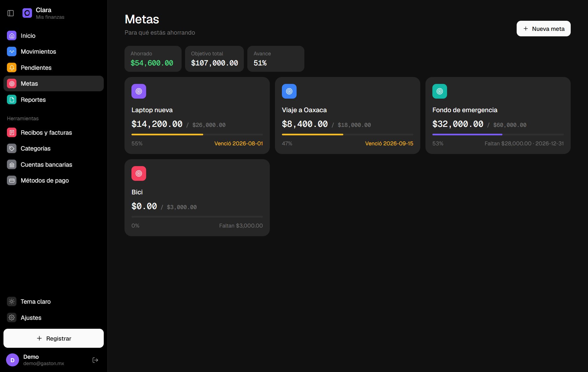Screen dimensions: 588x372
Task: Click the Cuentas bancarias bank icon
Action: 12,165
